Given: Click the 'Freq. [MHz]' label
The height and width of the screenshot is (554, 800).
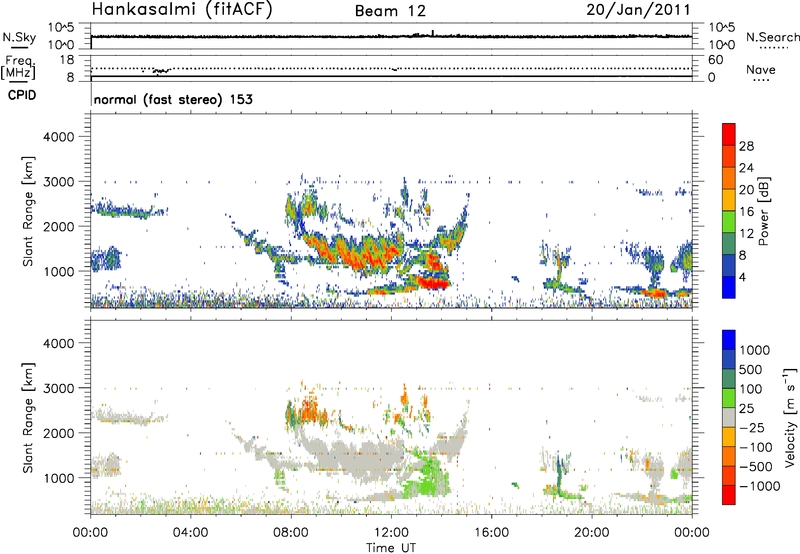Looking at the screenshot, I should 20,67.
